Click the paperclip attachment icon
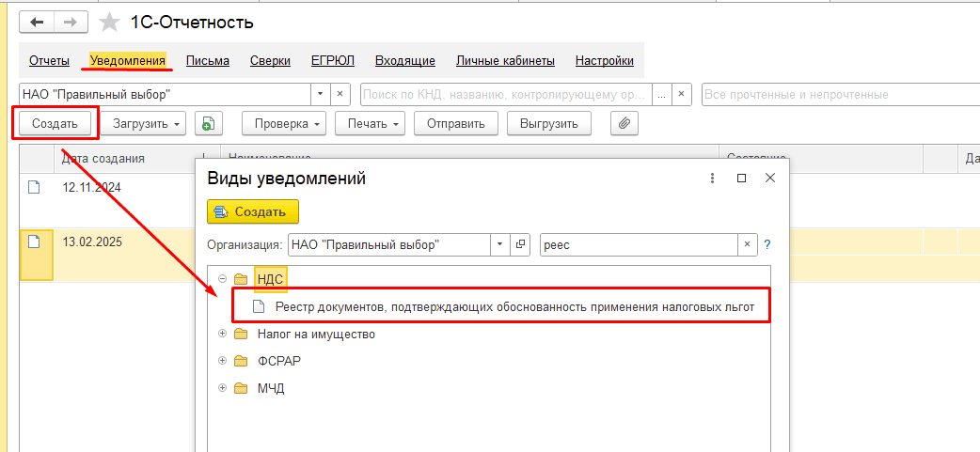Image resolution: width=980 pixels, height=452 pixels. point(624,123)
